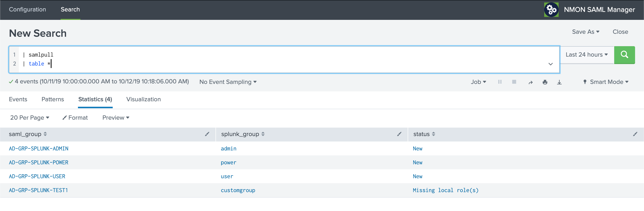The height and width of the screenshot is (211, 644).
Task: Open the Save As dropdown
Action: (x=585, y=32)
